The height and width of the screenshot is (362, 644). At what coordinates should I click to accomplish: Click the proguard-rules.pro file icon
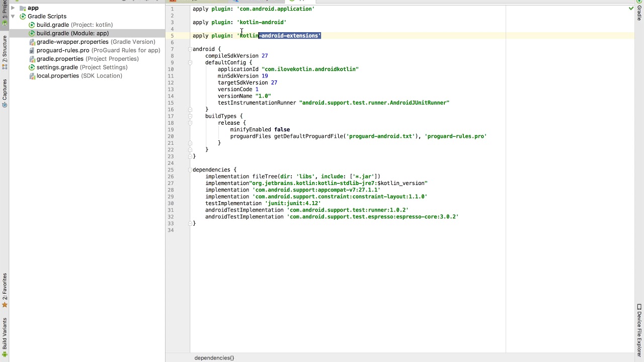coord(32,50)
